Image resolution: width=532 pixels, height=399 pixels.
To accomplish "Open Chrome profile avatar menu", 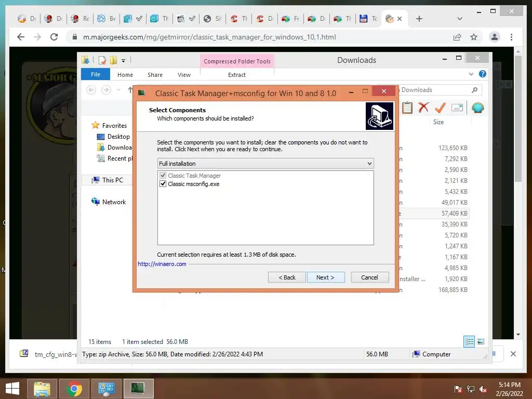I will click(x=495, y=37).
